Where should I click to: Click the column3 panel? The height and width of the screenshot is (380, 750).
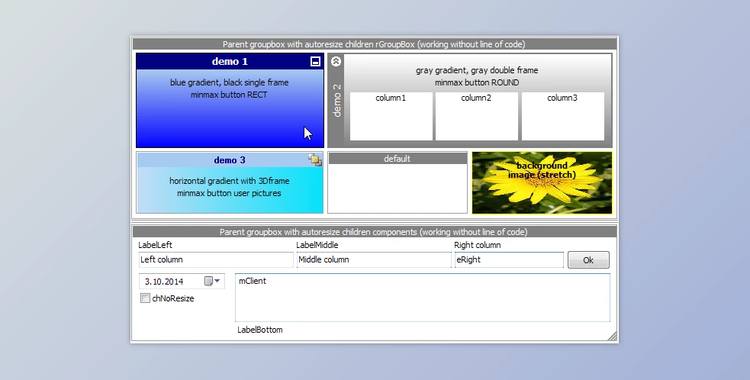(x=562, y=116)
